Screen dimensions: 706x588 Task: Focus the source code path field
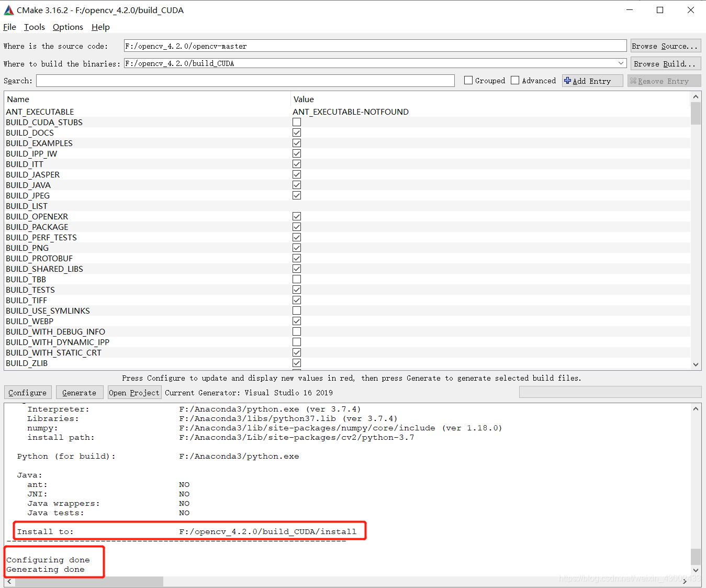click(375, 46)
